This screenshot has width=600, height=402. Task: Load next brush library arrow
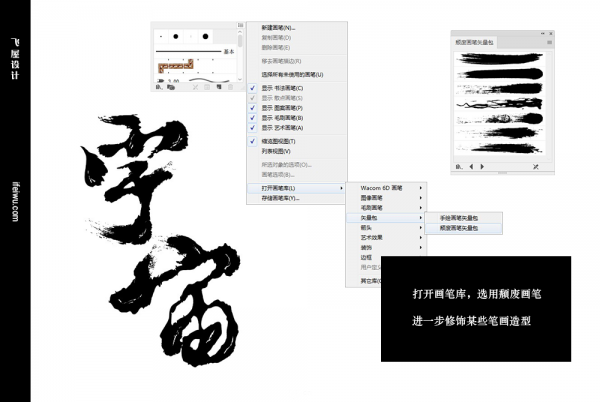484,166
